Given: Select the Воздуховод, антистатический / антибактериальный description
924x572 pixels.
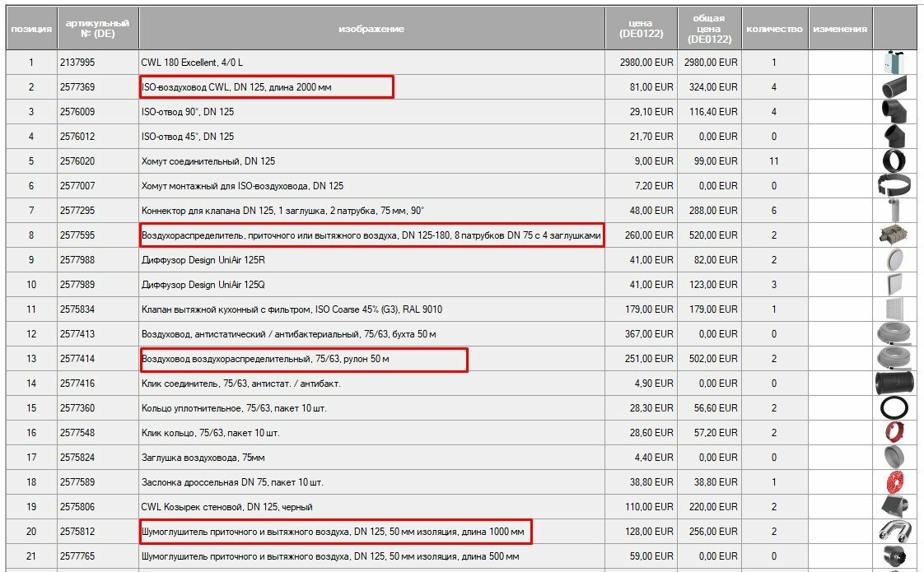Looking at the screenshot, I should pos(289,335).
